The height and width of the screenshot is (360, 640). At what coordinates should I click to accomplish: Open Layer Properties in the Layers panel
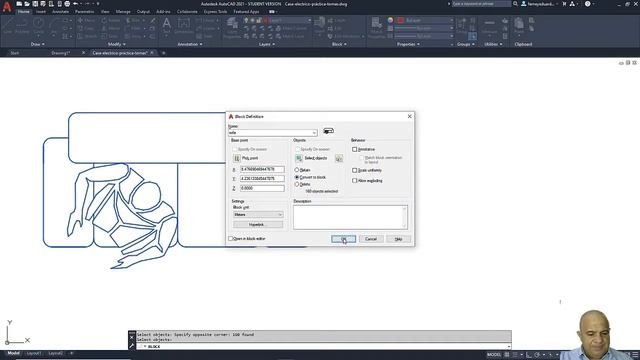[232, 27]
